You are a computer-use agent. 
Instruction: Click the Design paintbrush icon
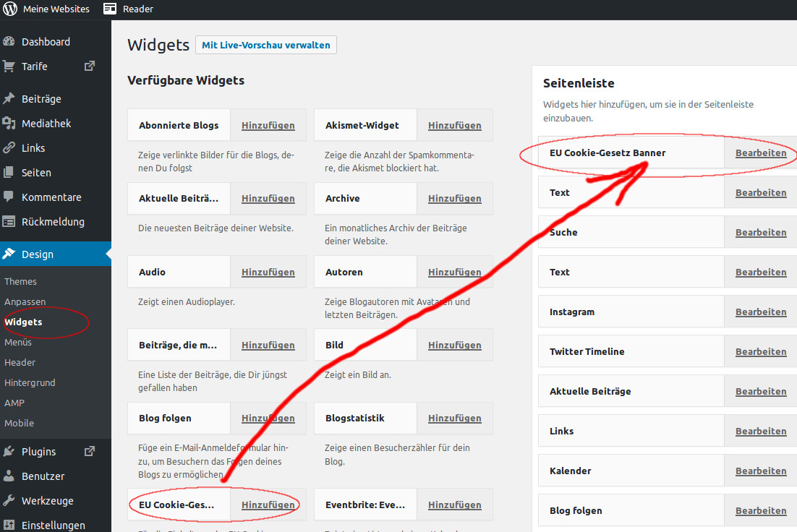tap(9, 254)
